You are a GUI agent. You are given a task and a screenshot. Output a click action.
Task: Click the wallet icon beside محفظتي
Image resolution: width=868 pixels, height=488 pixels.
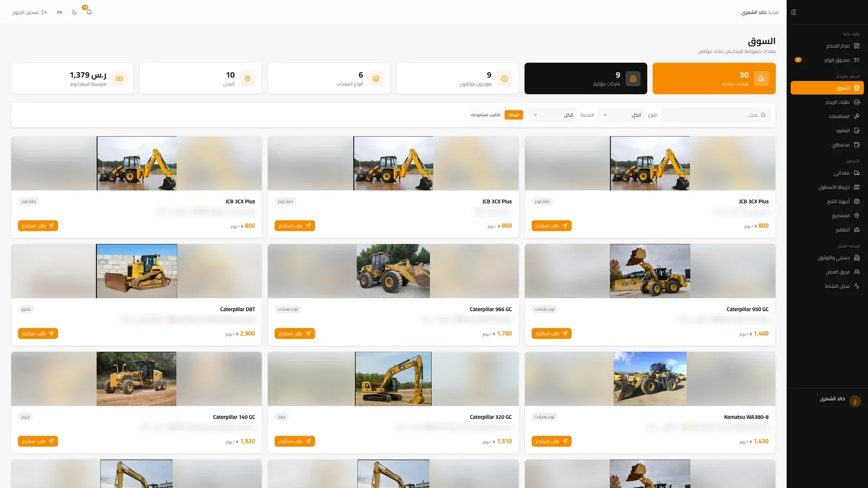(857, 145)
